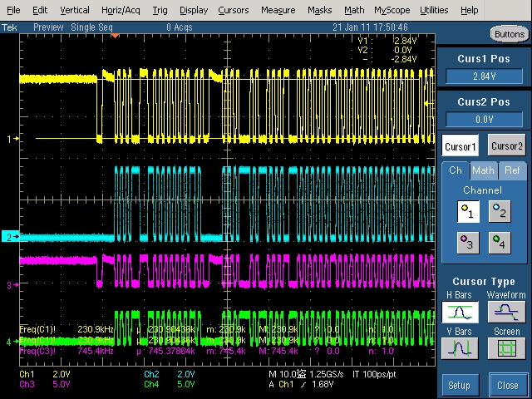
Task: Click the Ch4 5.0V scale readout
Action: pos(170,384)
